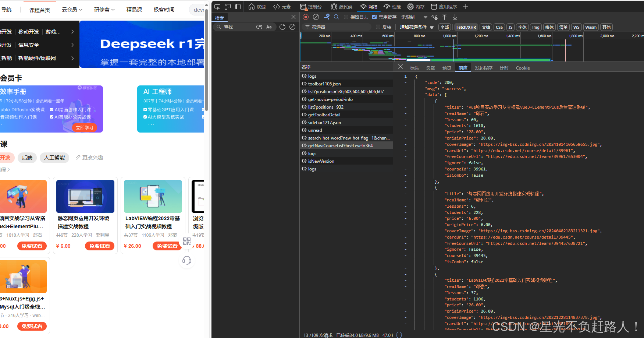Toggle the CSS type filter

pos(499,27)
